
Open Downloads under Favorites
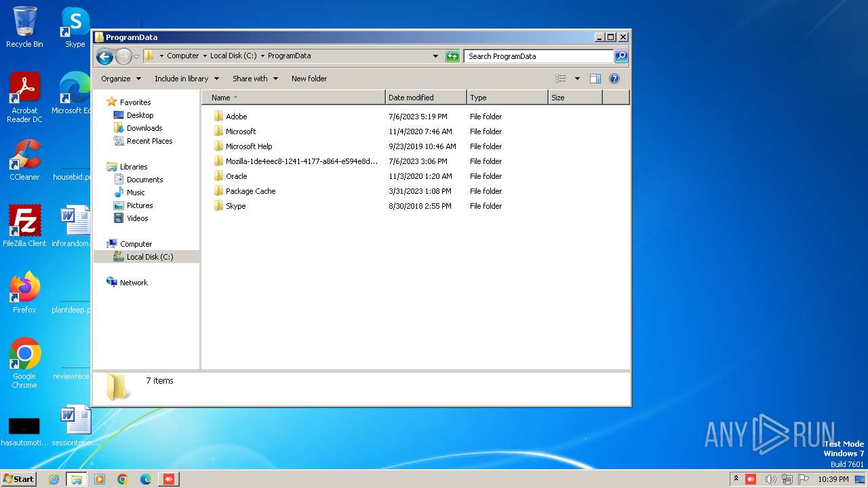[x=144, y=128]
